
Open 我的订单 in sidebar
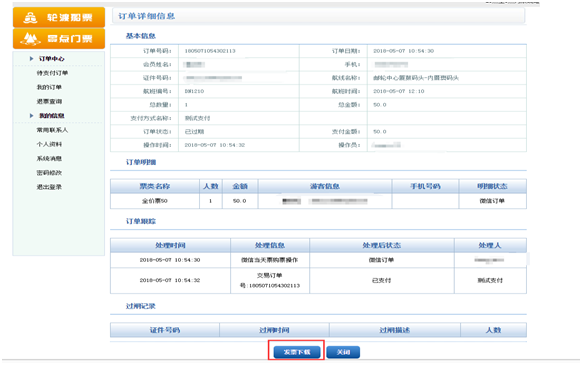(49, 87)
